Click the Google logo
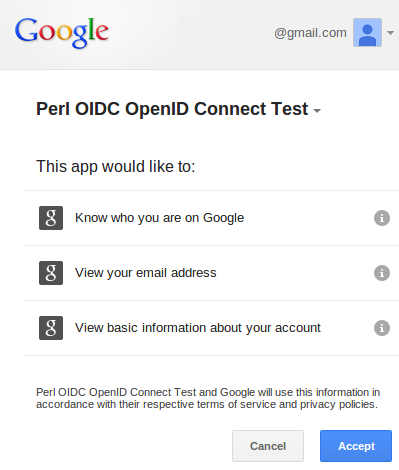Viewport: 399px width, 470px height. pyautogui.click(x=62, y=32)
